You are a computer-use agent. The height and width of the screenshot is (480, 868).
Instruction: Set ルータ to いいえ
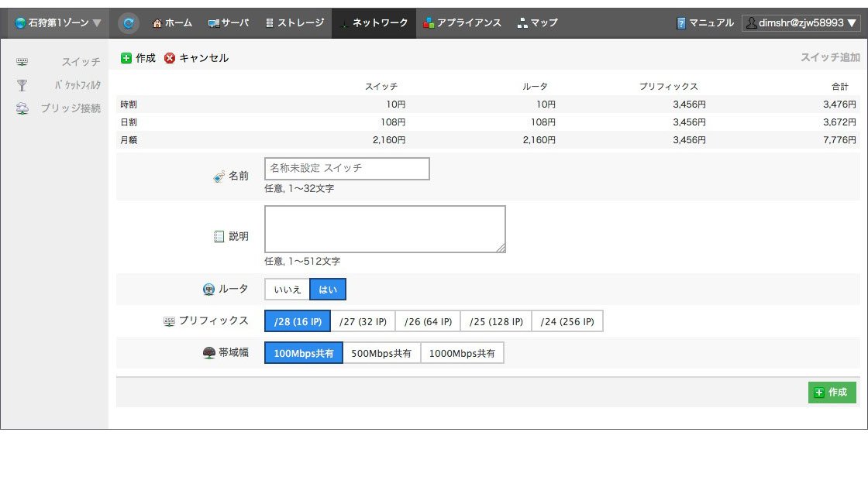[288, 290]
